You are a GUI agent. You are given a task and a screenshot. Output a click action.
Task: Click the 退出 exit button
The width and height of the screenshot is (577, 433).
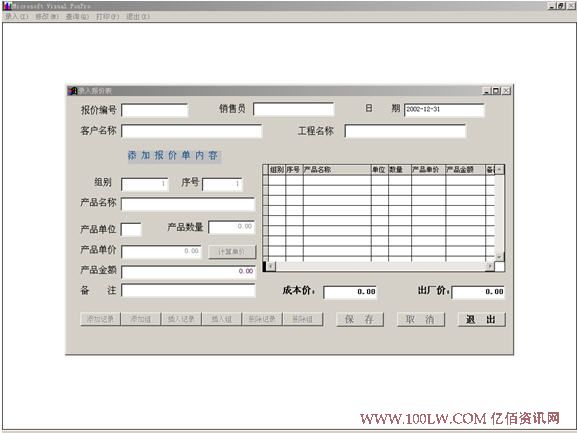tap(481, 319)
